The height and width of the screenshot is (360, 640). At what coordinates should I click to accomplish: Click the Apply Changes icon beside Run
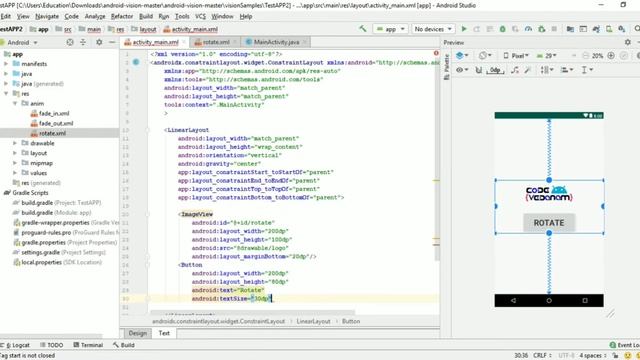pyautogui.click(x=476, y=29)
